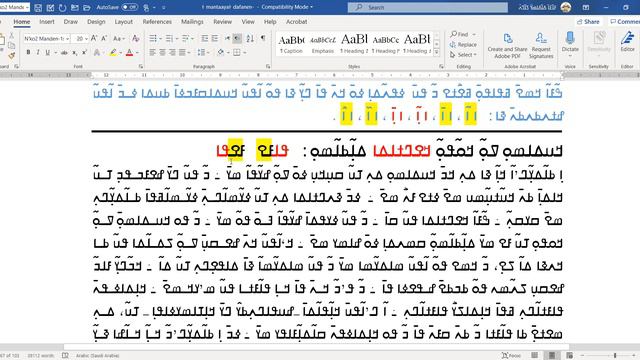
Task: Click Decrease Font Size icon
Action: pos(104,38)
